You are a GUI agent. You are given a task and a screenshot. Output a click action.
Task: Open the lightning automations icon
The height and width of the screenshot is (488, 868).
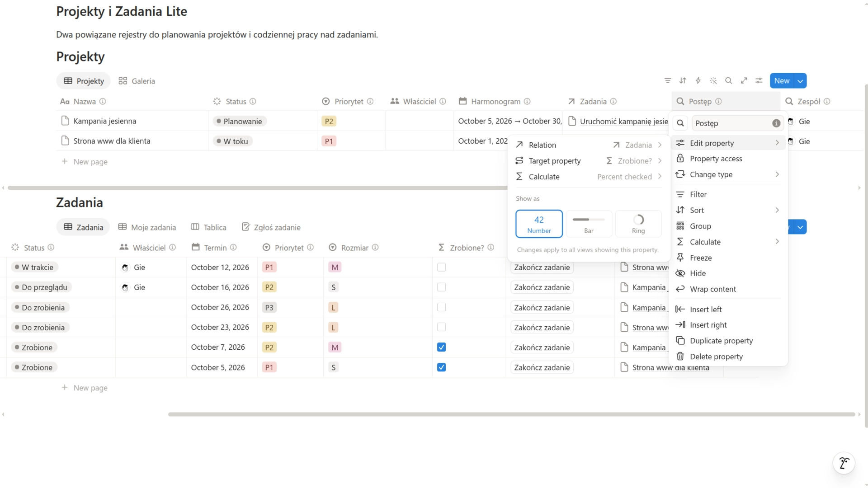click(698, 80)
